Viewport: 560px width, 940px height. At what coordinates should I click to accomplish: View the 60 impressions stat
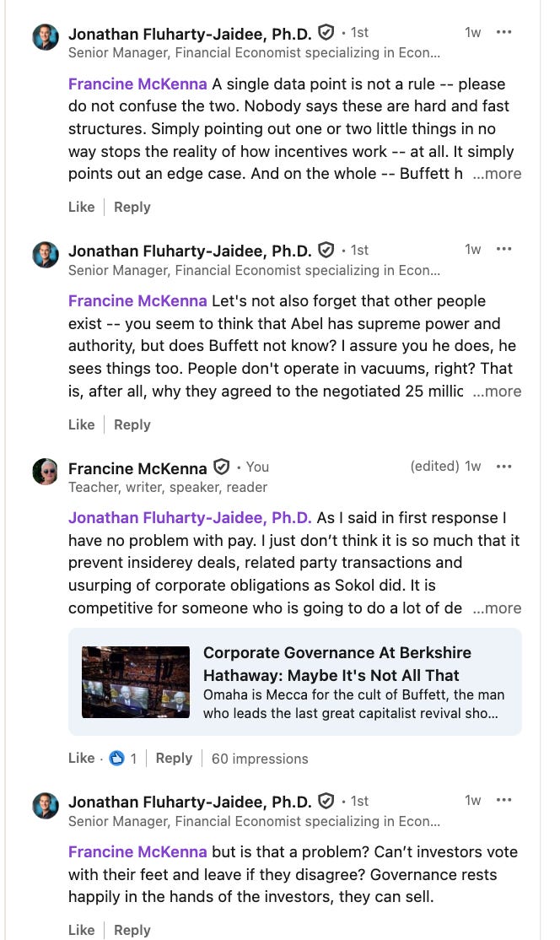(x=260, y=759)
